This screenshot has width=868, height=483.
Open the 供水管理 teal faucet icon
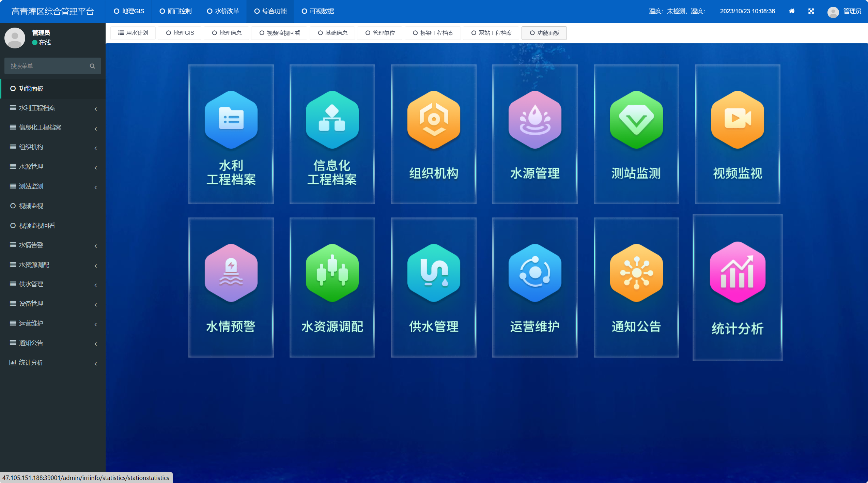[434, 273]
